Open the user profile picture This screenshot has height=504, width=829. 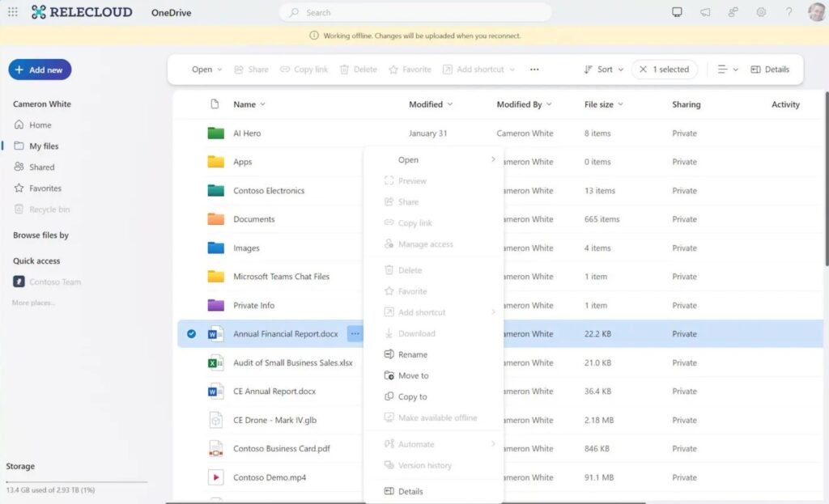point(816,11)
